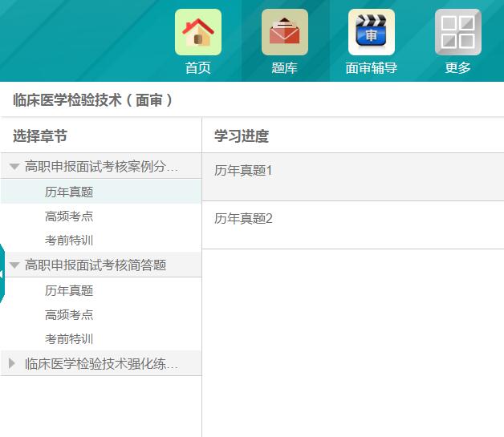
Task: Open the 更多 grid icon
Action: [x=458, y=32]
